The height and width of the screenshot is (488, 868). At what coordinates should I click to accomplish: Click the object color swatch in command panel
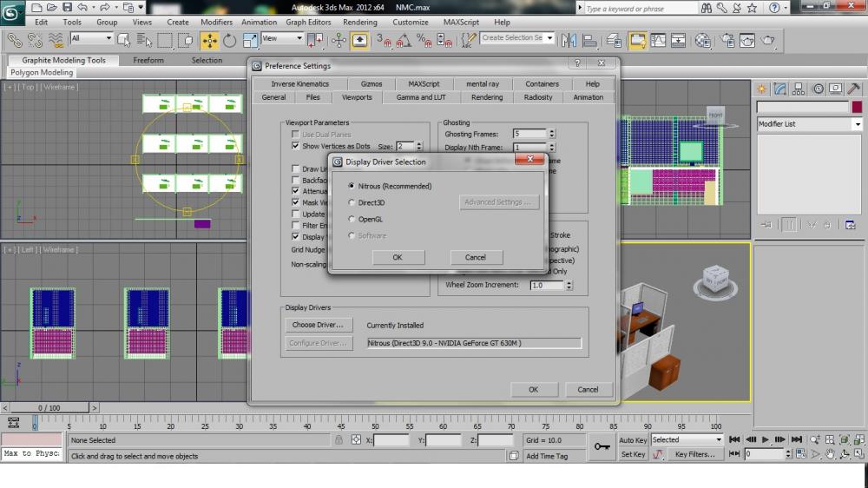(857, 107)
